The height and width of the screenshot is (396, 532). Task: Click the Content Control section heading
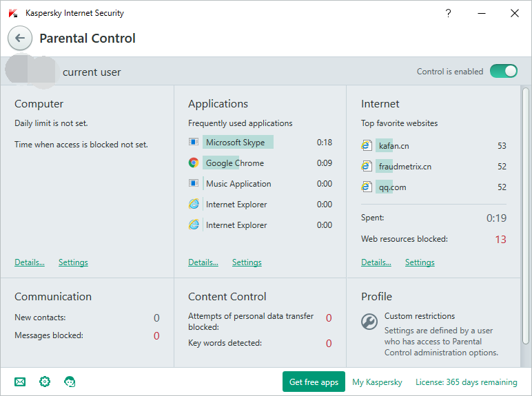coord(227,297)
